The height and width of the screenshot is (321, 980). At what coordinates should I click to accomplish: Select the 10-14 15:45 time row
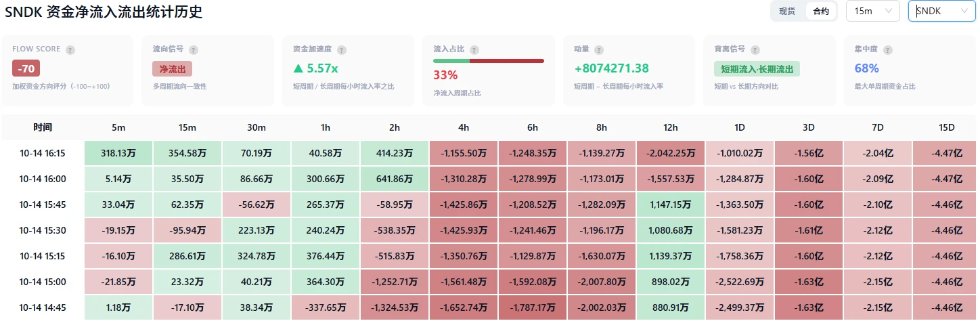pos(43,205)
